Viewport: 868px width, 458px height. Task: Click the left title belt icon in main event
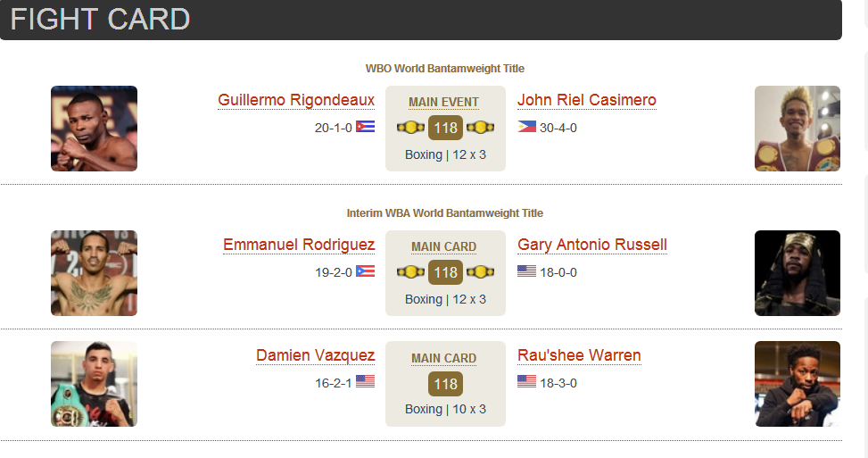[410, 128]
